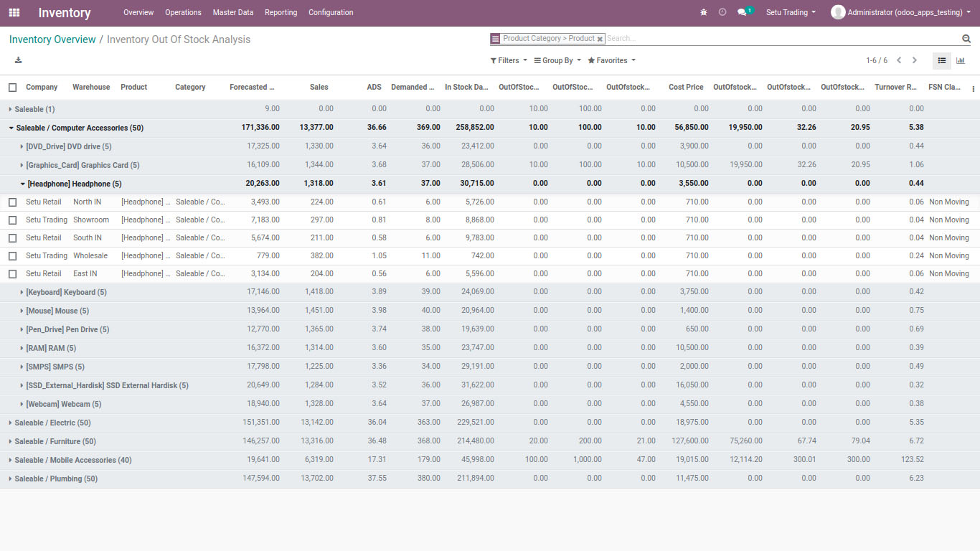980x551 pixels.
Task: Check the select-all header checkbox
Action: tap(12, 88)
